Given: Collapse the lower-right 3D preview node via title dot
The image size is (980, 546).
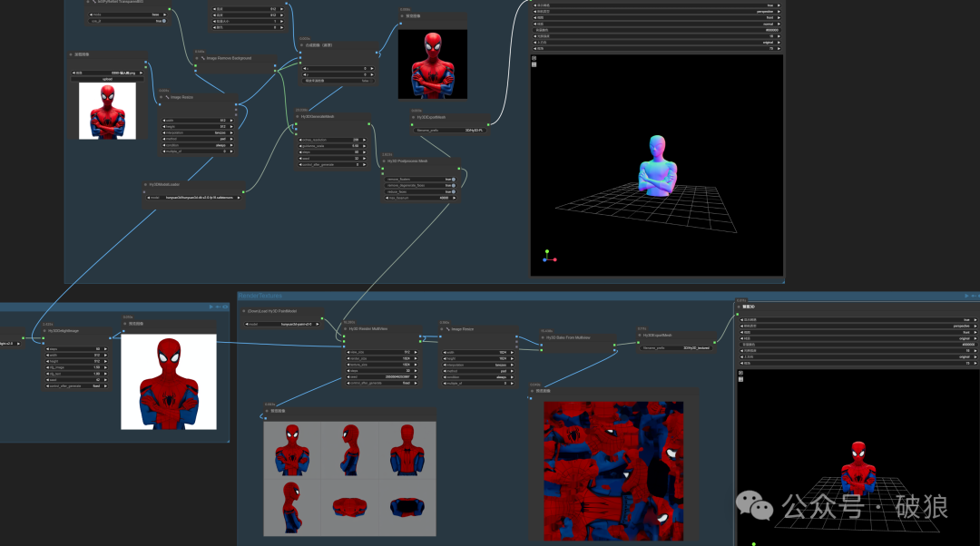Looking at the screenshot, I should pyautogui.click(x=739, y=307).
